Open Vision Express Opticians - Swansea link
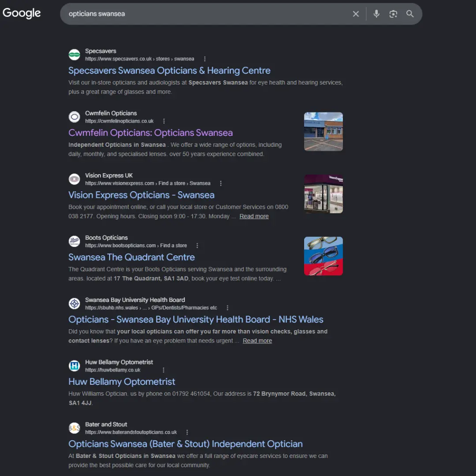Image resolution: width=476 pixels, height=476 pixels. tap(141, 195)
